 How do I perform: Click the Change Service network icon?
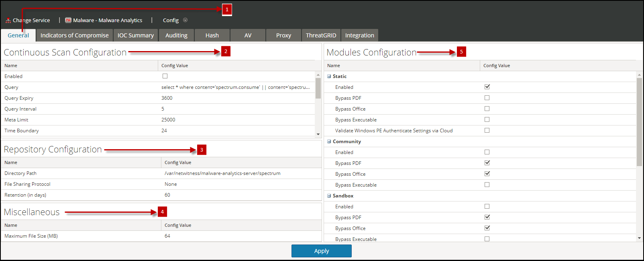[x=8, y=20]
